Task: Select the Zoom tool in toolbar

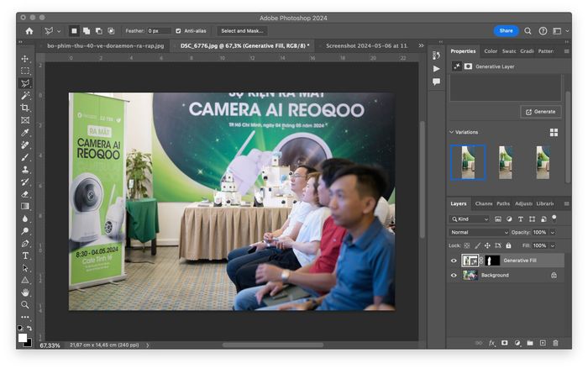Action: (x=25, y=304)
